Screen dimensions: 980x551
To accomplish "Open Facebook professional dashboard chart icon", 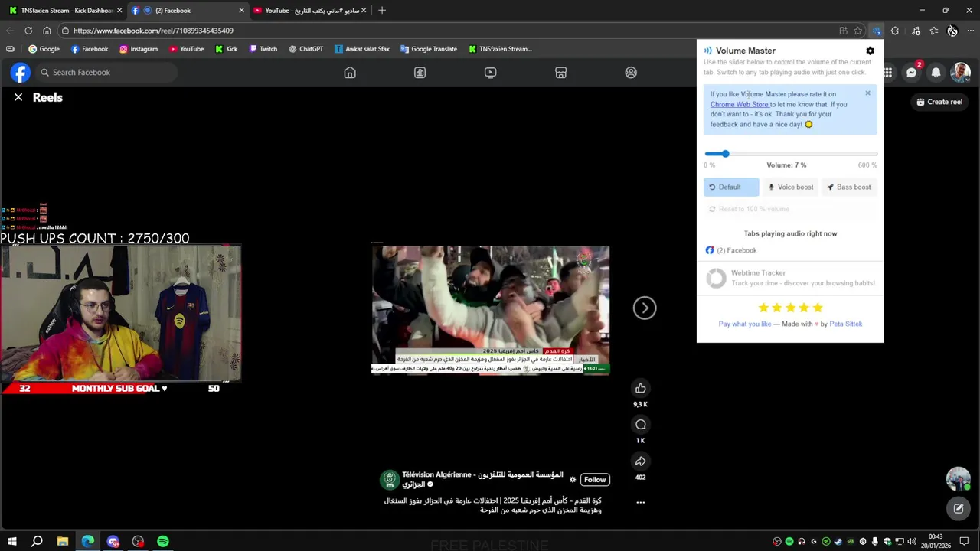I will pyautogui.click(x=420, y=73).
